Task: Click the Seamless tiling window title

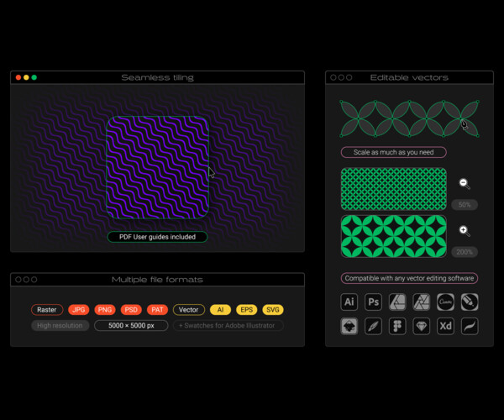Action: coord(158,77)
